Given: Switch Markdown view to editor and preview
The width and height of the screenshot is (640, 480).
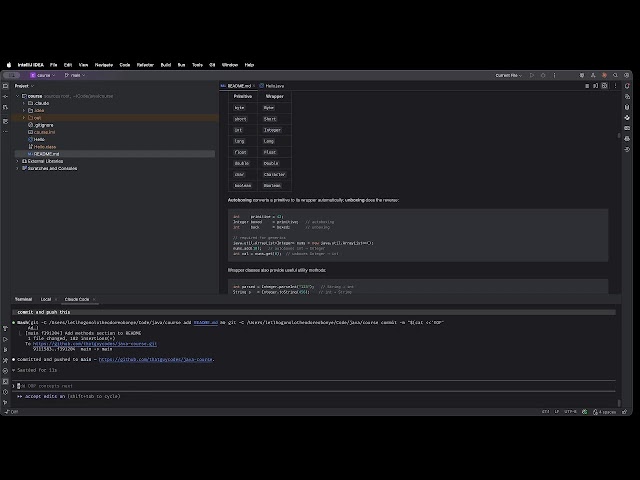Looking at the screenshot, I should 596,86.
